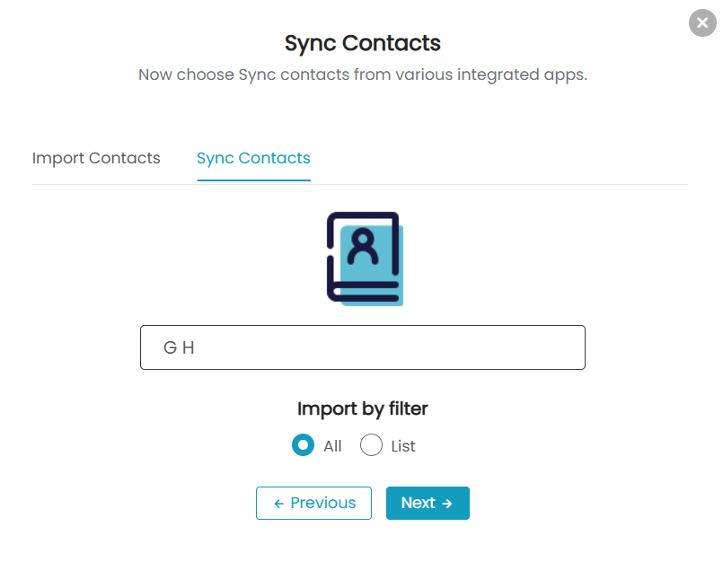Image resolution: width=723 pixels, height=588 pixels.
Task: Click the right arrow icon on Next
Action: click(447, 504)
